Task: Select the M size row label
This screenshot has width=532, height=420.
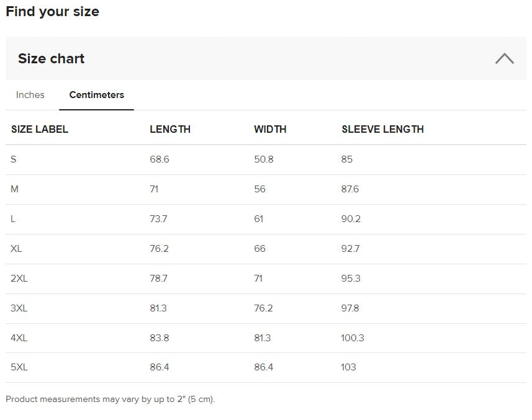Action: pos(15,189)
